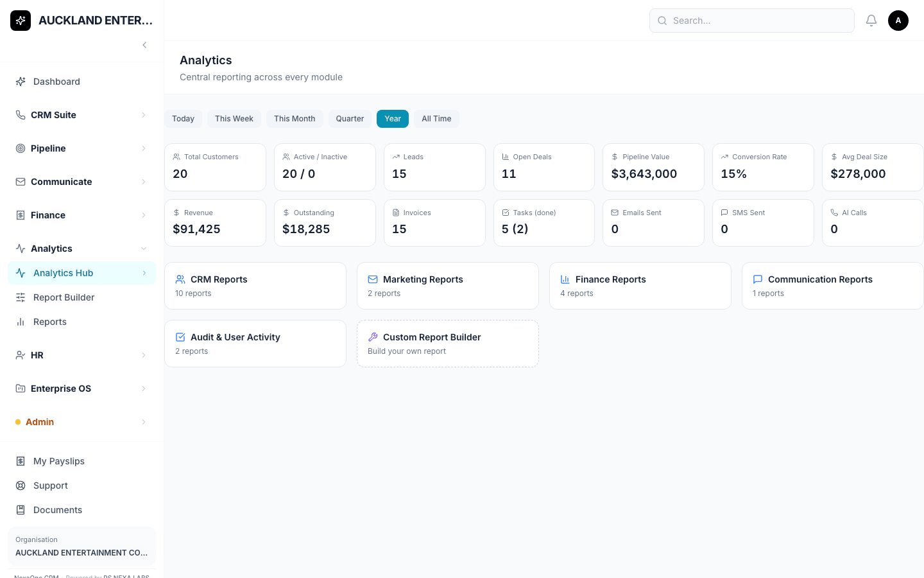Open the CRM Reports card

pyautogui.click(x=255, y=286)
